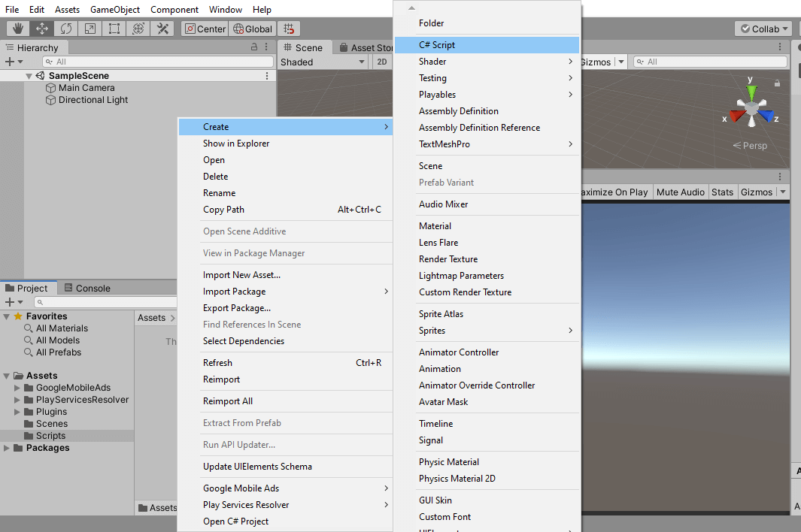Toggle the grid snapping icon
The width and height of the screenshot is (801, 532).
[x=289, y=29]
